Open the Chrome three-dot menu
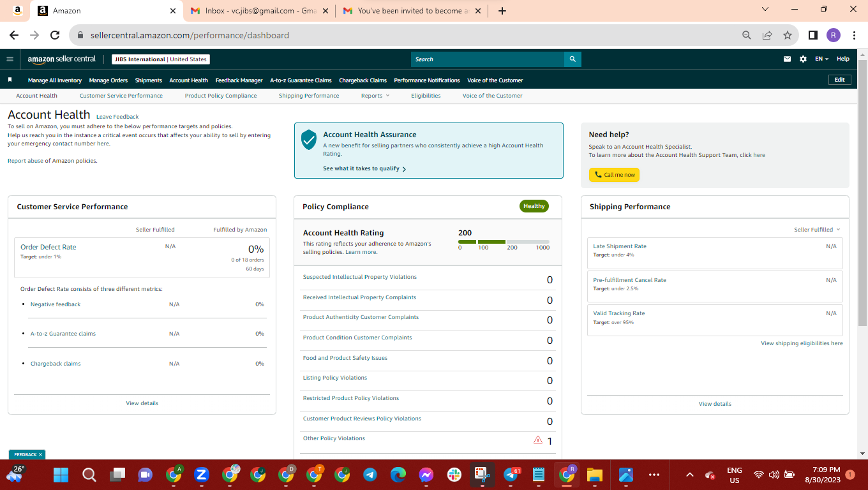868x490 pixels. pyautogui.click(x=854, y=36)
